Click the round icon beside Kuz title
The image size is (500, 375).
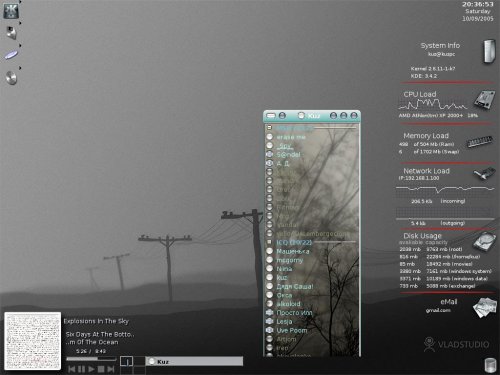coord(301,116)
